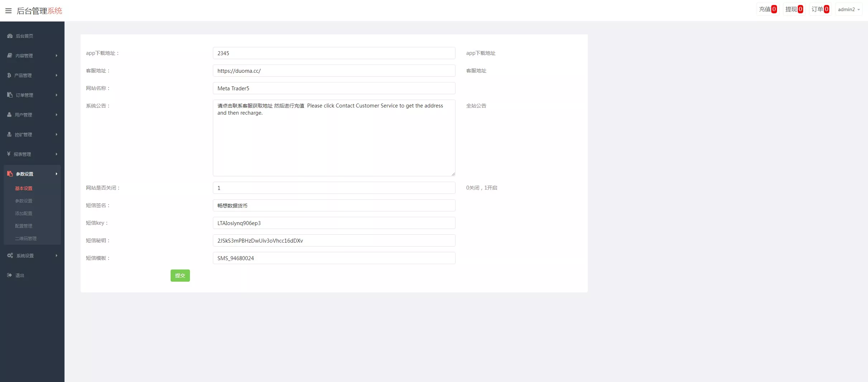The width and height of the screenshot is (868, 382).
Task: Open the 充值 recharge notification button
Action: click(x=768, y=9)
